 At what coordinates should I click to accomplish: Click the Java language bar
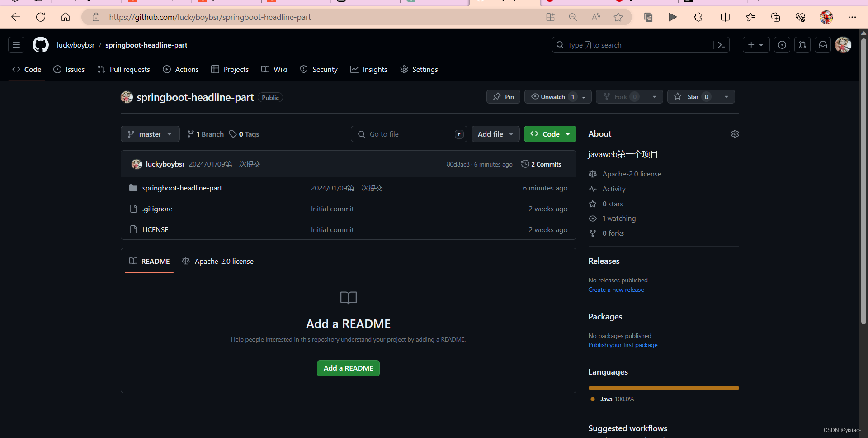pos(664,388)
